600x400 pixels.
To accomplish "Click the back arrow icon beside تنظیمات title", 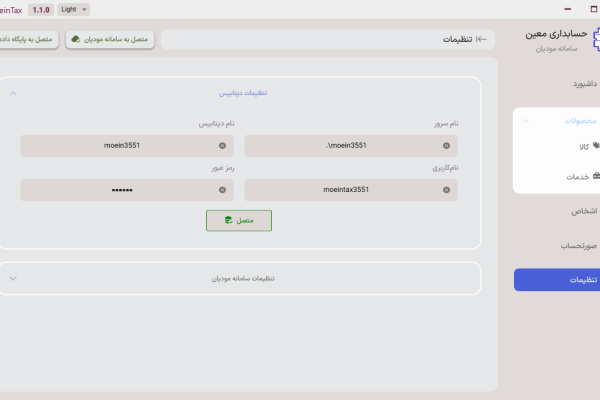I will coord(481,39).
